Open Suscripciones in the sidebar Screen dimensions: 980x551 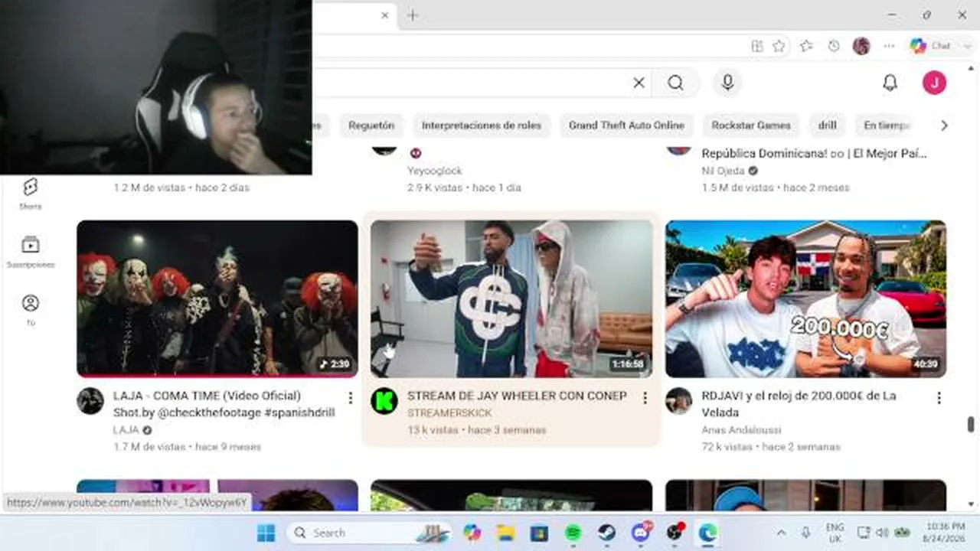(x=30, y=252)
